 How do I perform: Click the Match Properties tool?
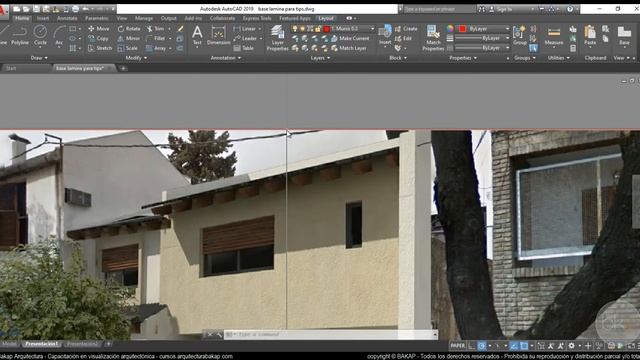click(x=433, y=38)
